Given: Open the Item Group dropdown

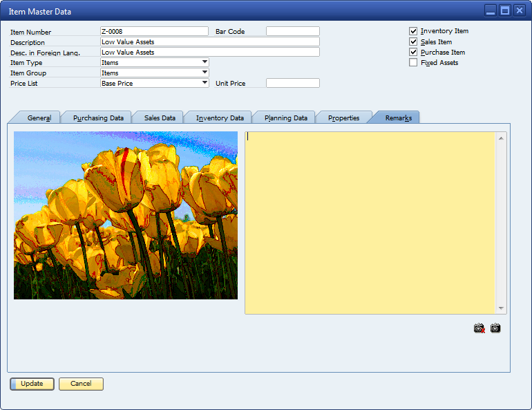Looking at the screenshot, I should (x=205, y=73).
